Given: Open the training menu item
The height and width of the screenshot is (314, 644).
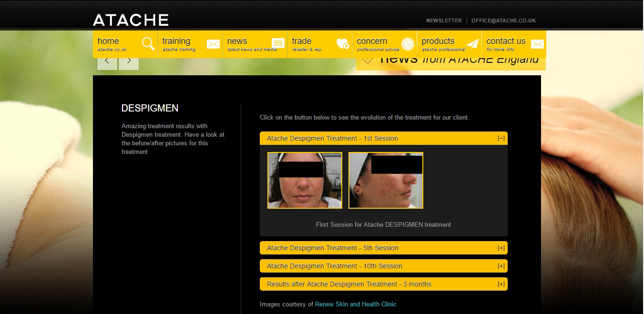Looking at the screenshot, I should click(190, 44).
